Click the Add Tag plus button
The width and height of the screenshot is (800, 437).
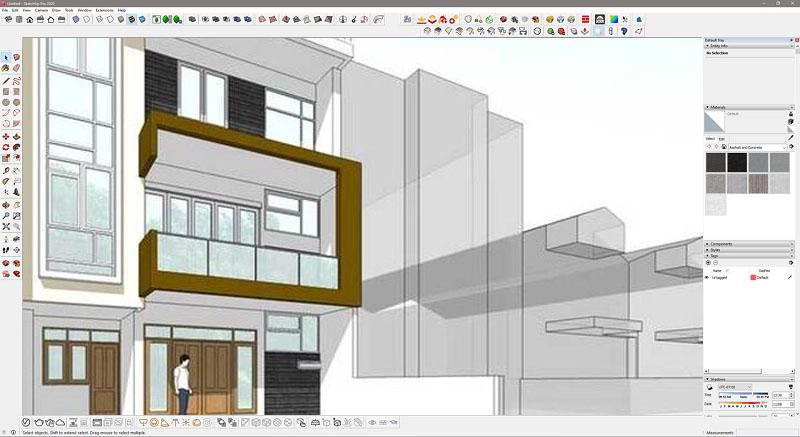tap(708, 263)
